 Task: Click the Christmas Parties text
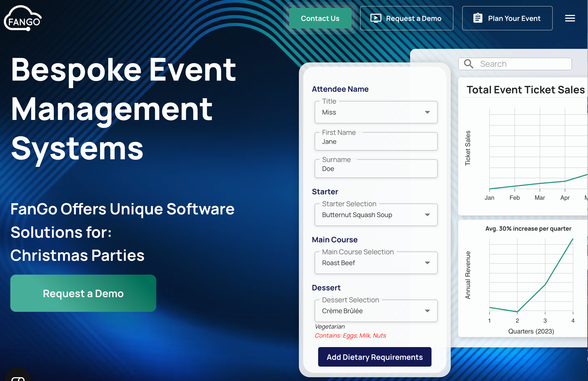pyautogui.click(x=78, y=255)
